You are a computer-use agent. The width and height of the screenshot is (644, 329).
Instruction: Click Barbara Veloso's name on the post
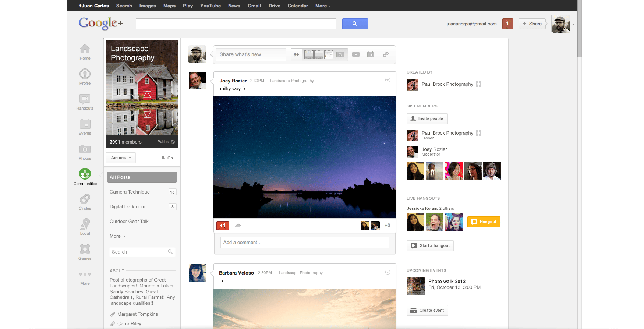pyautogui.click(x=236, y=273)
